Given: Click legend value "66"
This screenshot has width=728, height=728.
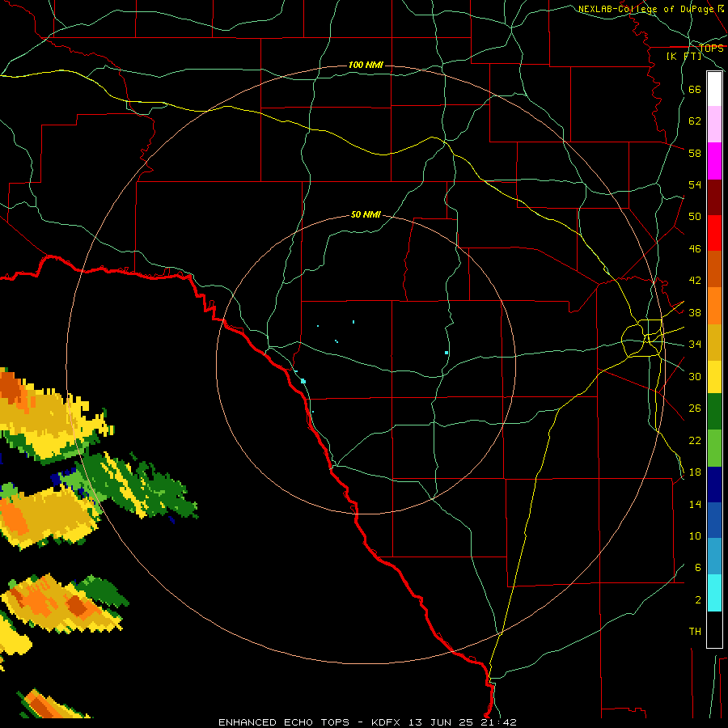Looking at the screenshot, I should 695,89.
